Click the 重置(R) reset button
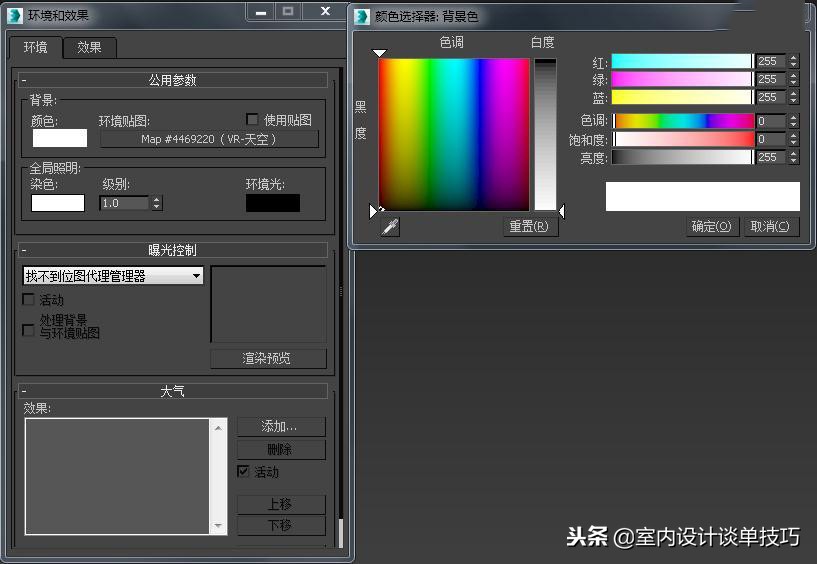 (x=530, y=227)
